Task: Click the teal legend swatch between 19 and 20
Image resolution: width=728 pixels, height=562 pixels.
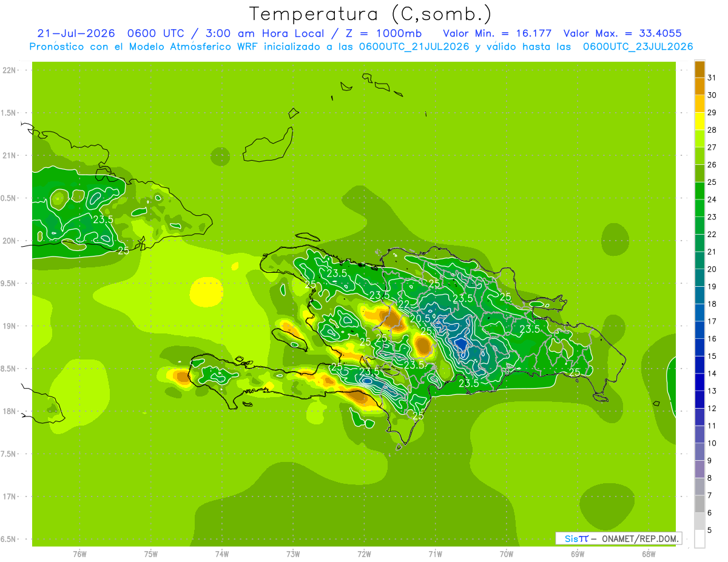Action: [699, 278]
